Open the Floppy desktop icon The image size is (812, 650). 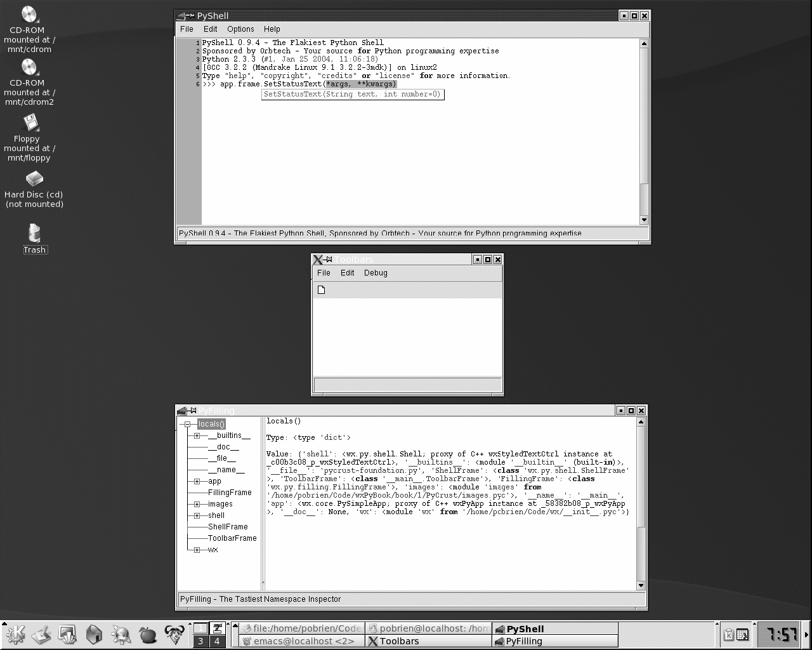[x=29, y=138]
